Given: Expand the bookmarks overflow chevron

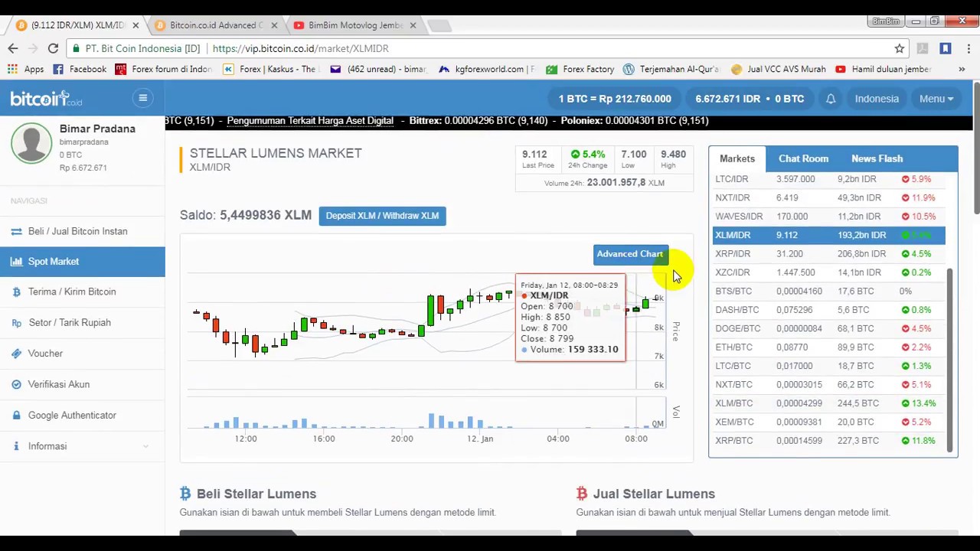Looking at the screenshot, I should pos(962,69).
